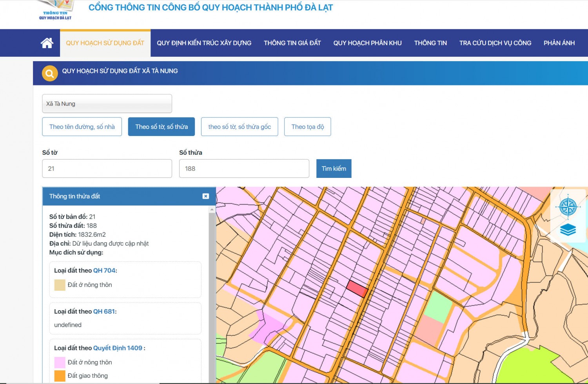
Task: Click the compass icon on the map
Action: point(568,206)
